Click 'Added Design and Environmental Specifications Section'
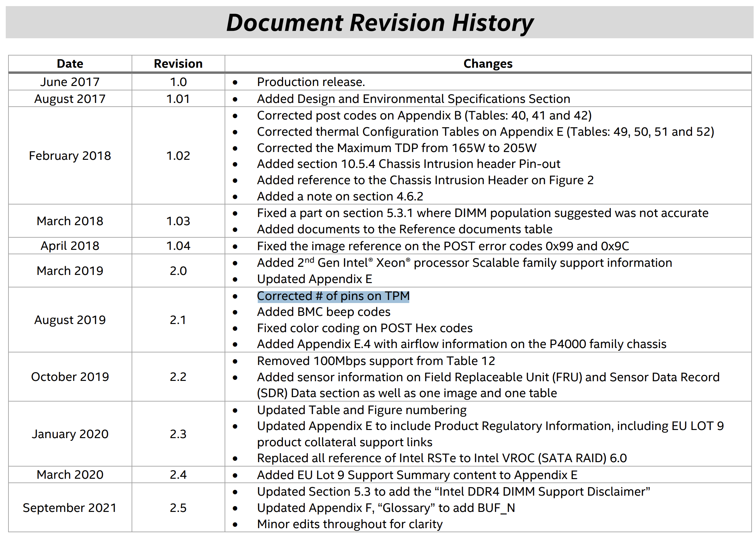Screen dimensions: 756x539 pos(414,99)
